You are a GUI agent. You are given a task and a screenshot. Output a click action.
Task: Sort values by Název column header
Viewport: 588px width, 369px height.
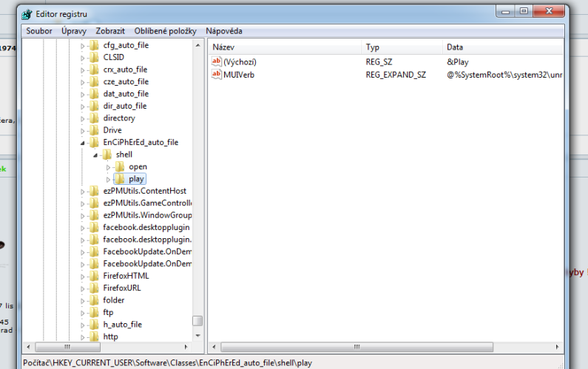point(285,47)
